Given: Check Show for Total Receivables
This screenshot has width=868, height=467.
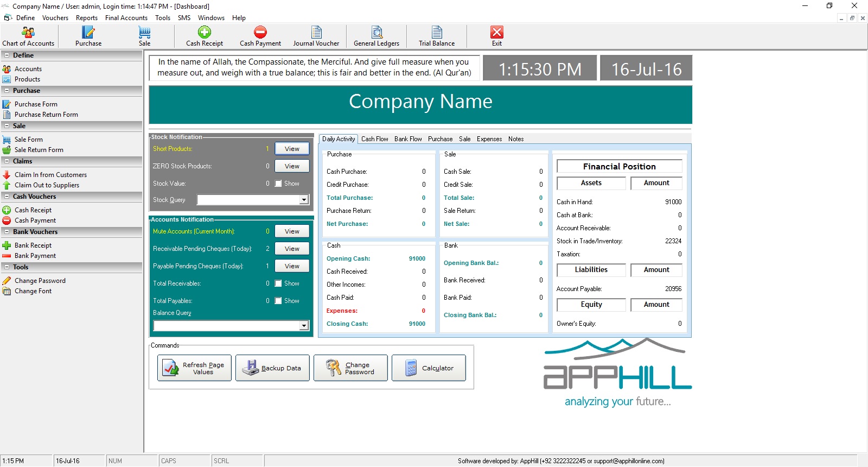Looking at the screenshot, I should [x=278, y=283].
